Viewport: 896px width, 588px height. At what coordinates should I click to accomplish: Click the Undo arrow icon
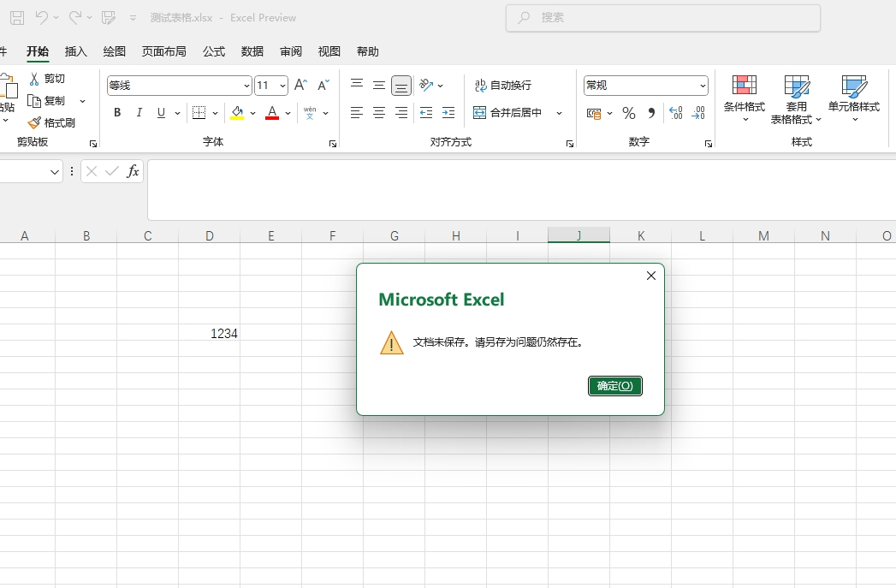click(x=41, y=17)
